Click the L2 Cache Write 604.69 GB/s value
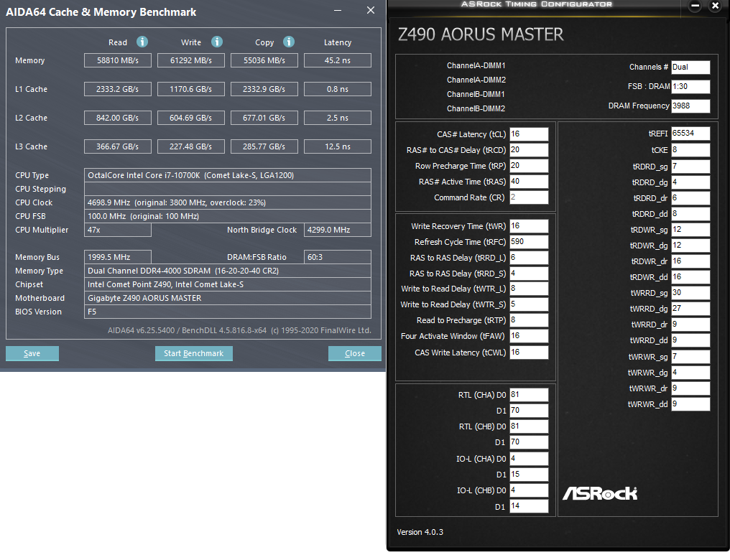Image resolution: width=730 pixels, height=560 pixels. pos(191,118)
